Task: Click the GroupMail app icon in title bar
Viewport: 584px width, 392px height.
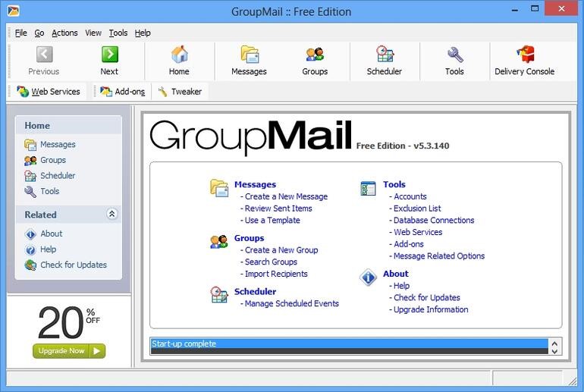Action: click(x=13, y=11)
